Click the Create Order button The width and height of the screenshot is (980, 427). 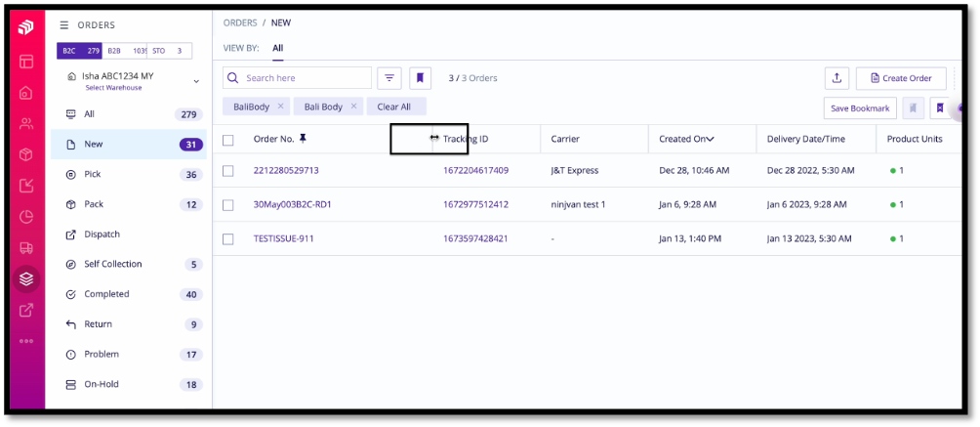[x=901, y=78]
